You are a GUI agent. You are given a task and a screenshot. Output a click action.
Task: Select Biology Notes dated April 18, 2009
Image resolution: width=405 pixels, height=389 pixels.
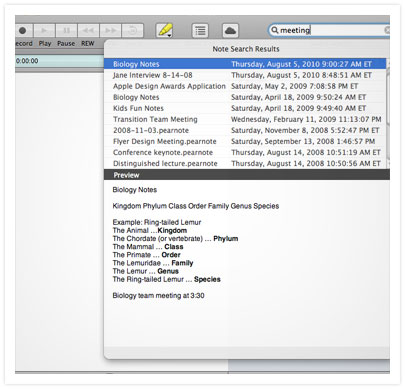point(245,97)
